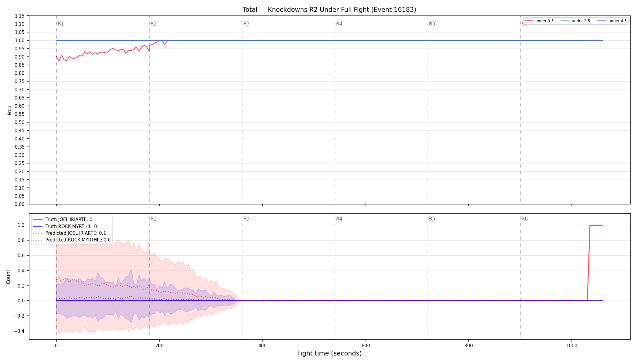Image resolution: width=637 pixels, height=364 pixels.
Task: Click the R1 round marker in top chart
Action: point(61,24)
